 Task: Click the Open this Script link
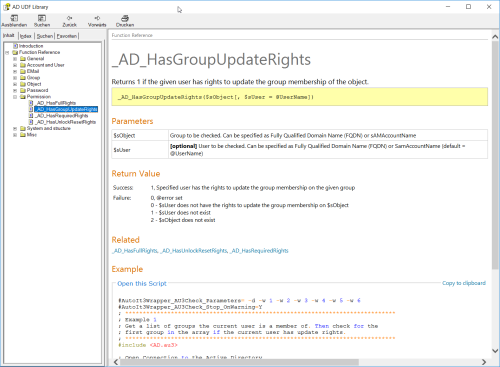[142, 284]
